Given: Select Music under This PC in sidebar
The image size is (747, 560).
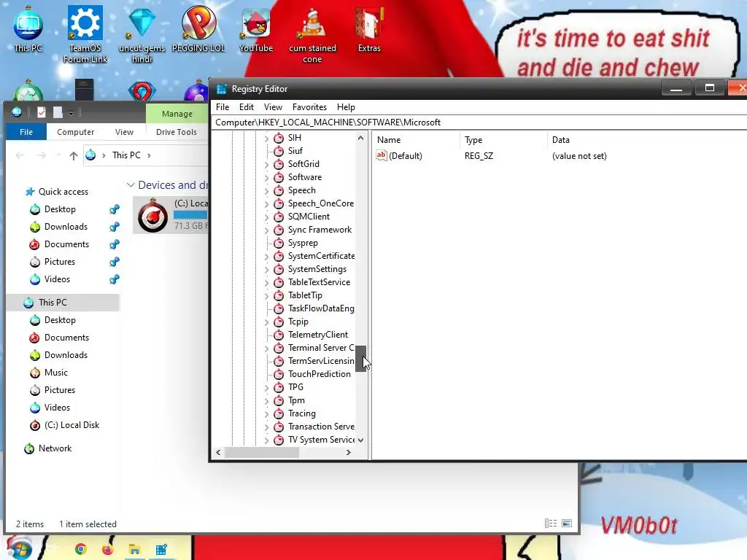Looking at the screenshot, I should coord(55,373).
